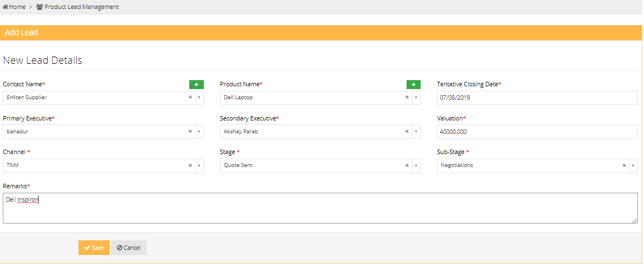Remove bahadur from Primary Executive

coord(190,132)
